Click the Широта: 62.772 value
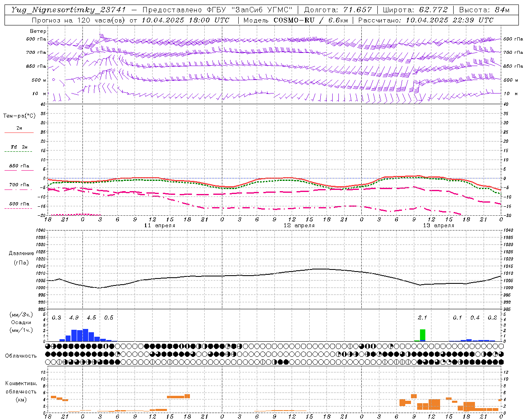 pyautogui.click(x=415, y=10)
